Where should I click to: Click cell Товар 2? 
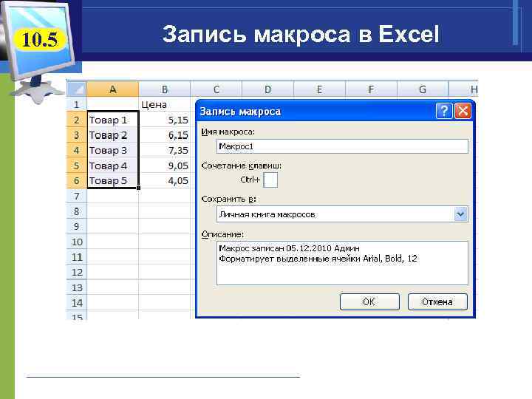tap(113, 135)
